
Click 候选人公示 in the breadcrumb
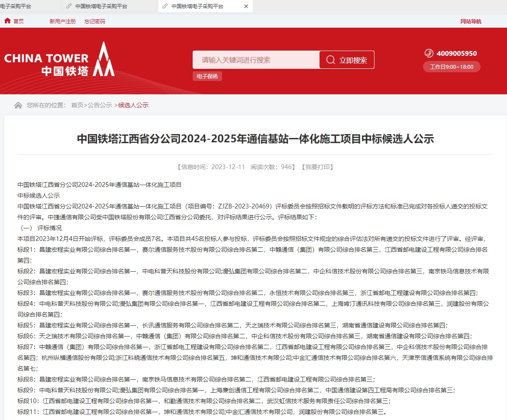133,105
